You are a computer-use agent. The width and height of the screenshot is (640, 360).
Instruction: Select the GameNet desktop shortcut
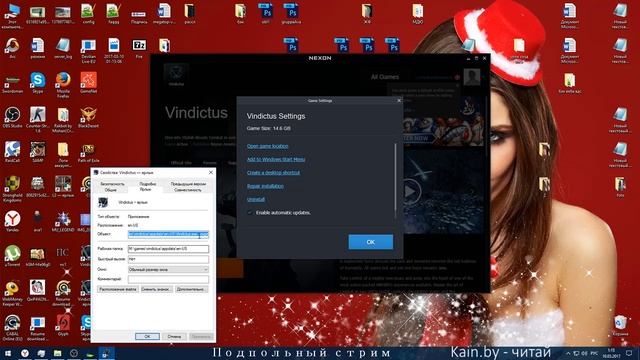[88, 83]
